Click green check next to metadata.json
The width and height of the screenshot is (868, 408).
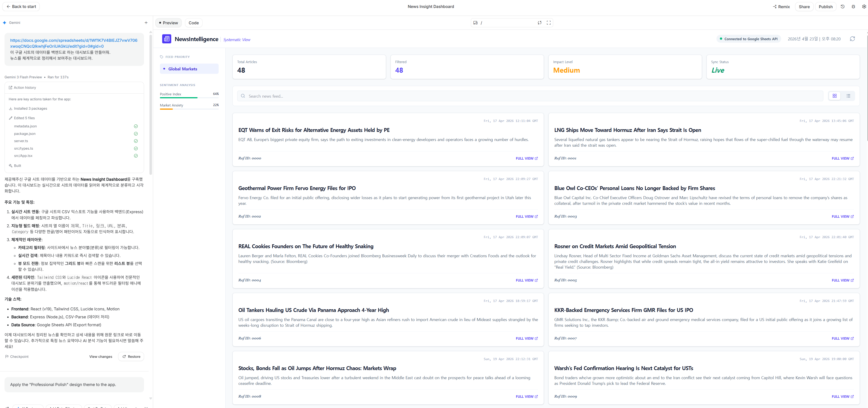[x=136, y=126]
